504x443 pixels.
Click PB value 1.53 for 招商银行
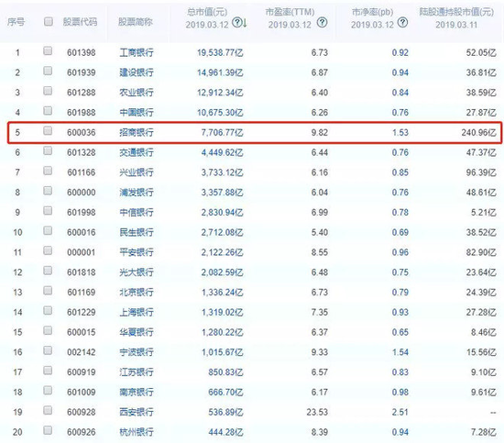point(400,132)
